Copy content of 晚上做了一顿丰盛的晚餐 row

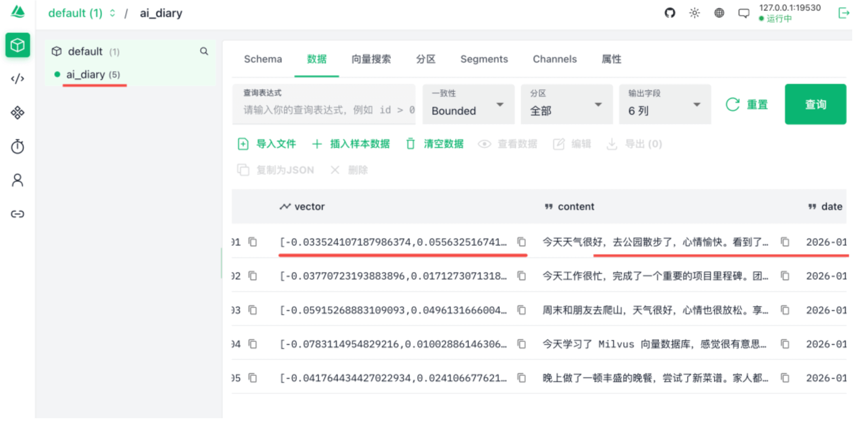785,378
